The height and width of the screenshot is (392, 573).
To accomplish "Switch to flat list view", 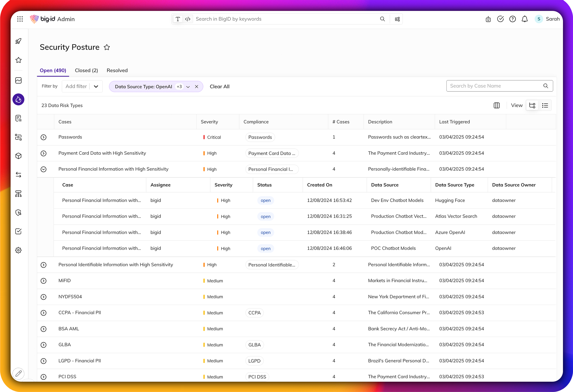I will [x=545, y=105].
